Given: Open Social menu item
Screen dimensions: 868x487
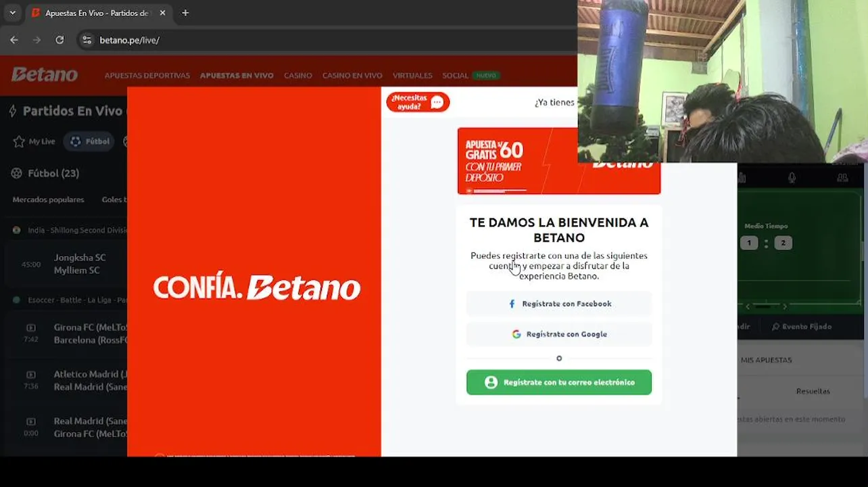Looking at the screenshot, I should point(455,76).
